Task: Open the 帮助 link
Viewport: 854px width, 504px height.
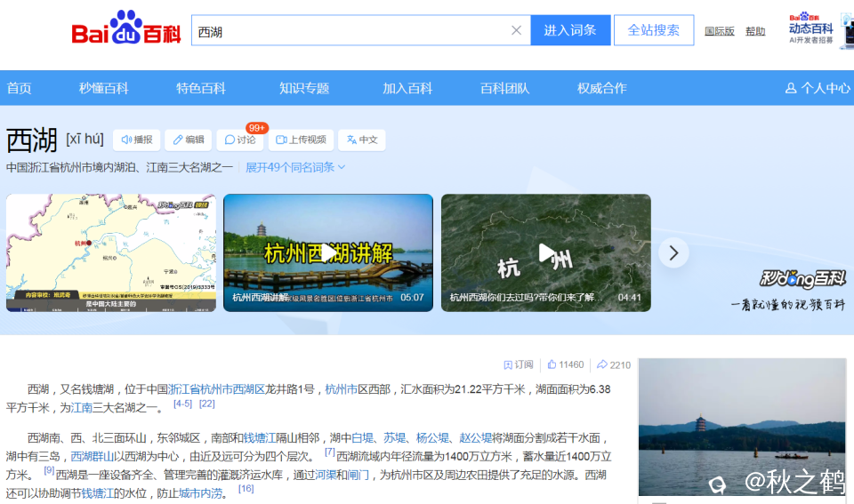Action: point(755,32)
